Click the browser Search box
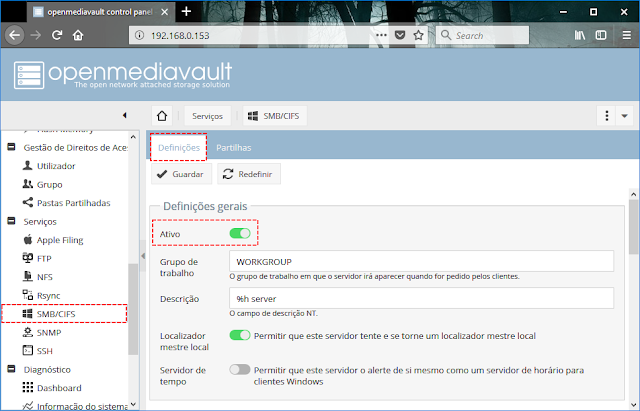Viewport: 640px width, 411px height. pyautogui.click(x=482, y=35)
